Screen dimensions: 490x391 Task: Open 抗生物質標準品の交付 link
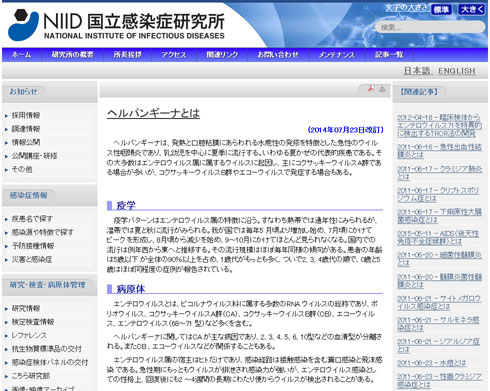click(x=46, y=349)
